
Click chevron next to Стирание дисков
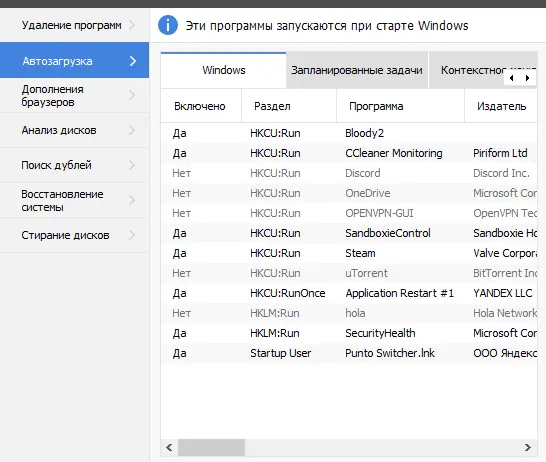[132, 235]
